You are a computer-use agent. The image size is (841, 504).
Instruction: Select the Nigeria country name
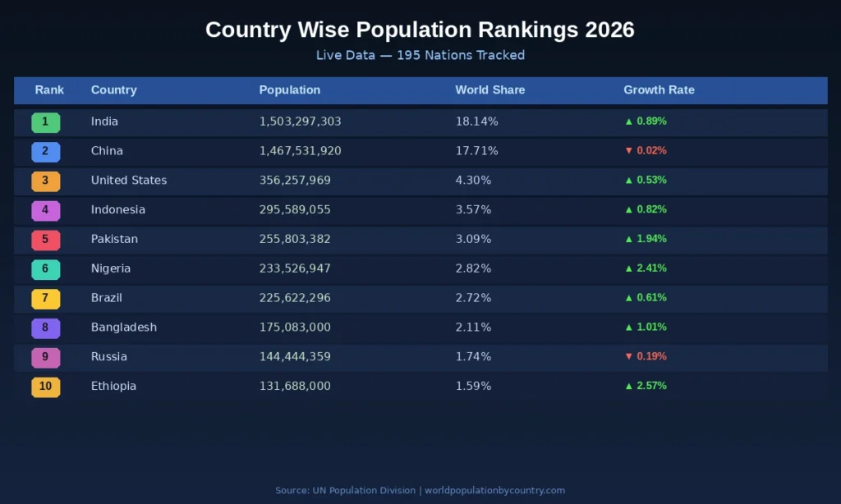click(111, 268)
